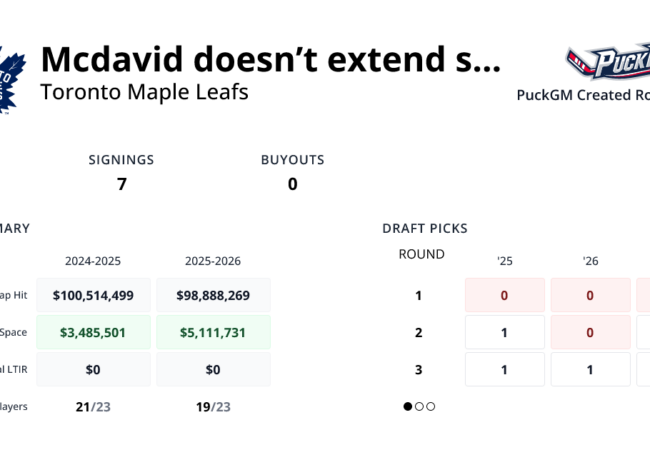Image resolution: width=650 pixels, height=450 pixels.
Task: Click the Round 1 '25 draft pick cell
Action: 505,295
